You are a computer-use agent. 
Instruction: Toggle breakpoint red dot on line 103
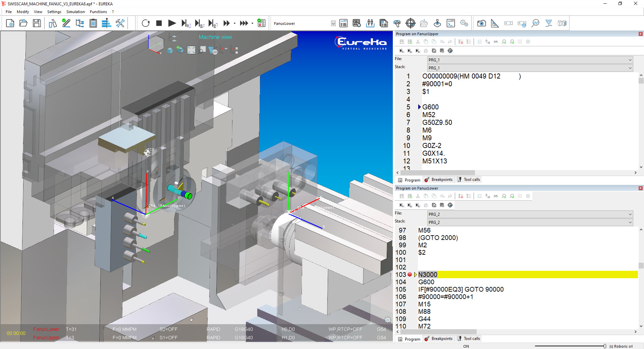point(410,275)
